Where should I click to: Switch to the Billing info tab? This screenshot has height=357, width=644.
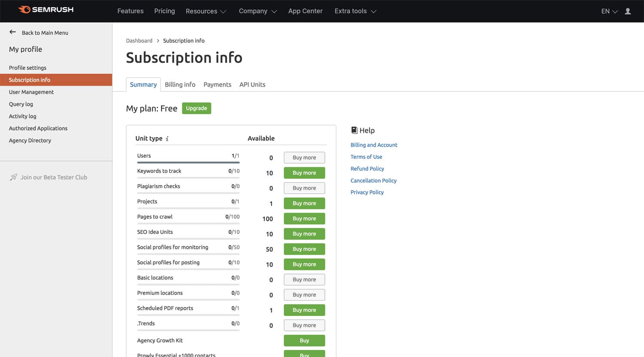point(180,85)
